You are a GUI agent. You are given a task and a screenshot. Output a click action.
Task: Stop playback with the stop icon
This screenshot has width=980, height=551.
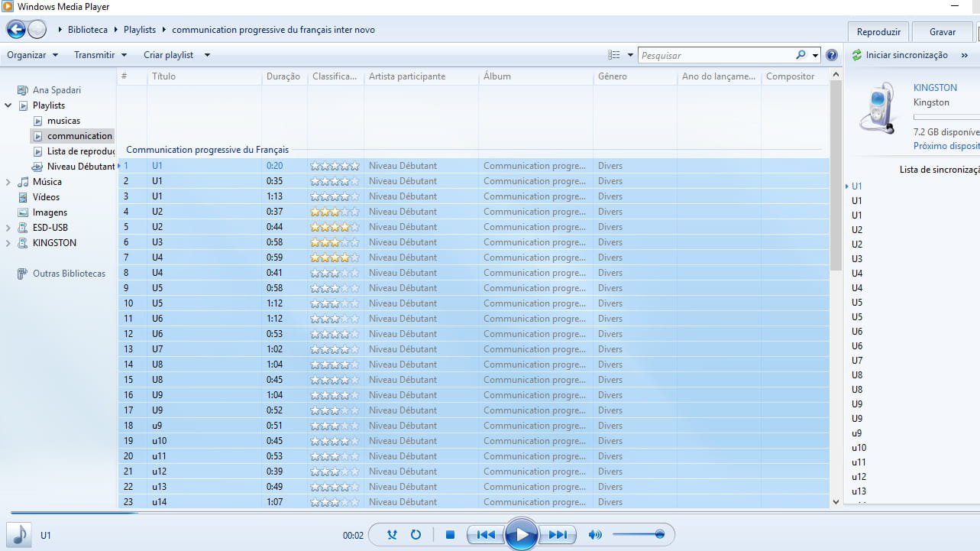tap(450, 535)
